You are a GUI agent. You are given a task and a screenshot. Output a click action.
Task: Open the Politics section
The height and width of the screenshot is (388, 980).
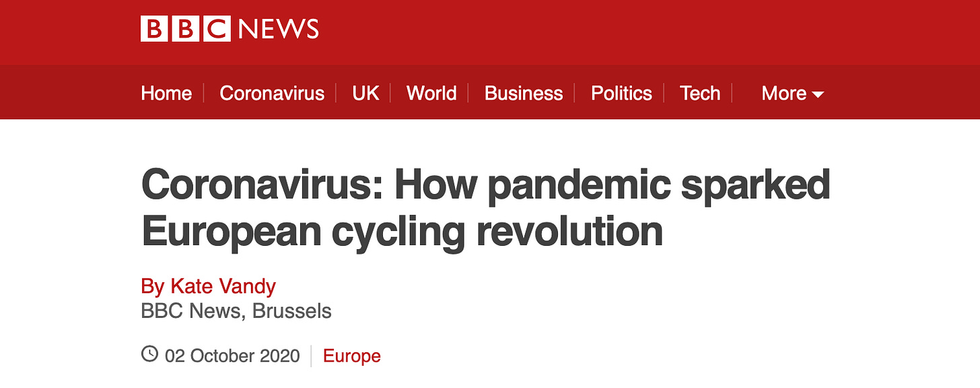621,93
